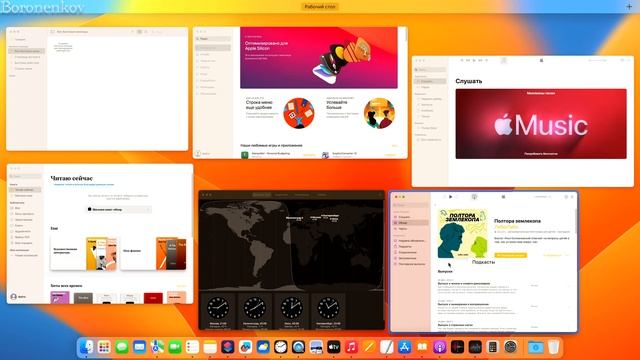Click the Podcasts window vertical scrollbar
640x360 pixels.
(x=576, y=220)
